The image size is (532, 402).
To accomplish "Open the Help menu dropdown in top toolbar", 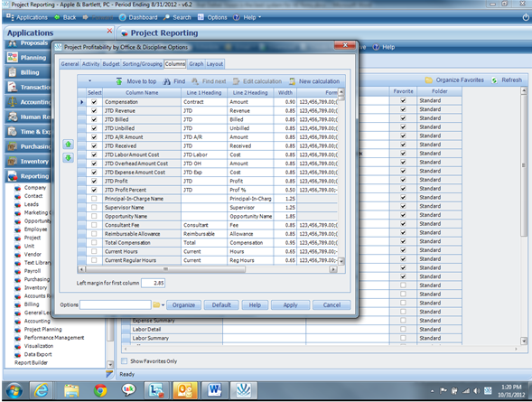I will point(260,17).
